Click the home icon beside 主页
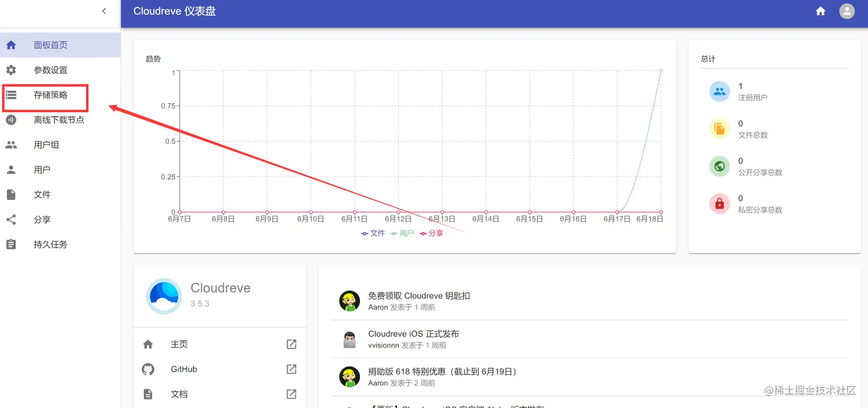Screen dimensions: 868x408 148,344
